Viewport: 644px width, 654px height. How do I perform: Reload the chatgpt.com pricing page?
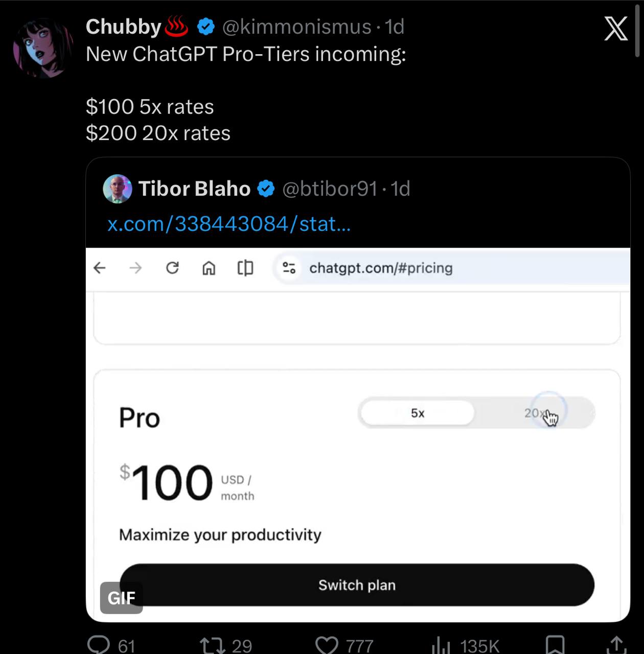(x=172, y=268)
